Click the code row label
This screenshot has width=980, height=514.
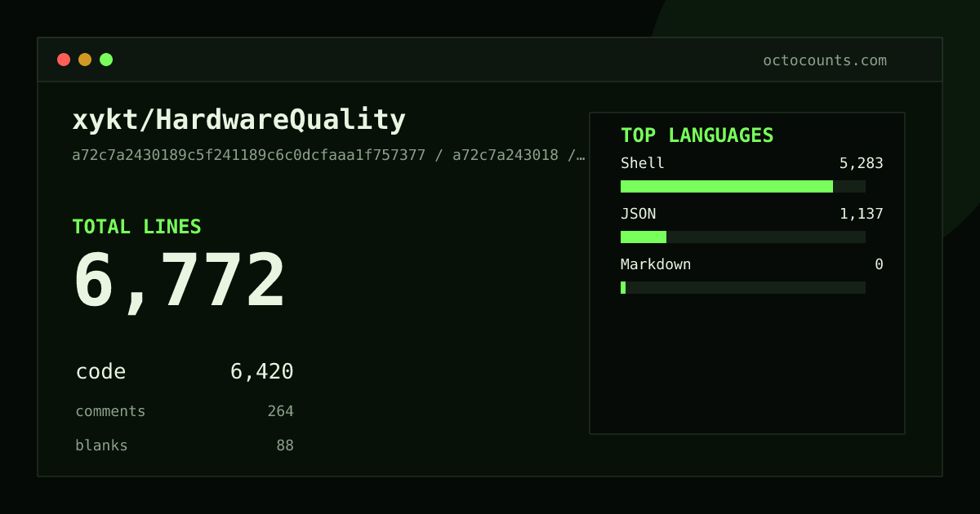tap(100, 372)
